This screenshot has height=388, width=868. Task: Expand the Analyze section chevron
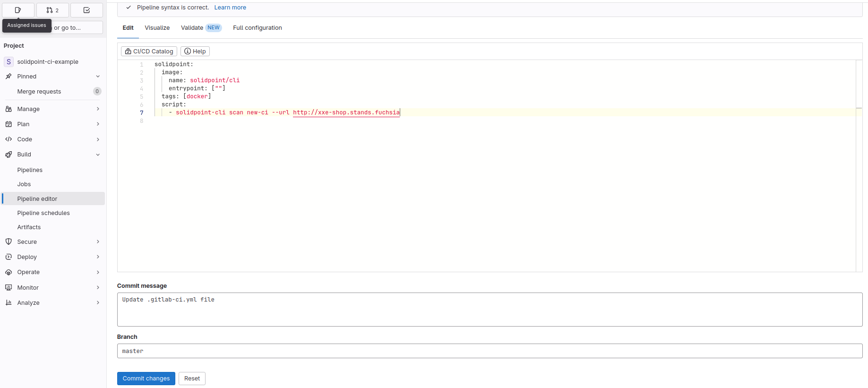tap(98, 303)
